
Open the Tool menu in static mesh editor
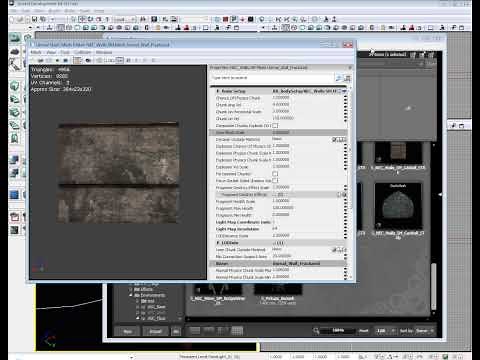point(65,52)
